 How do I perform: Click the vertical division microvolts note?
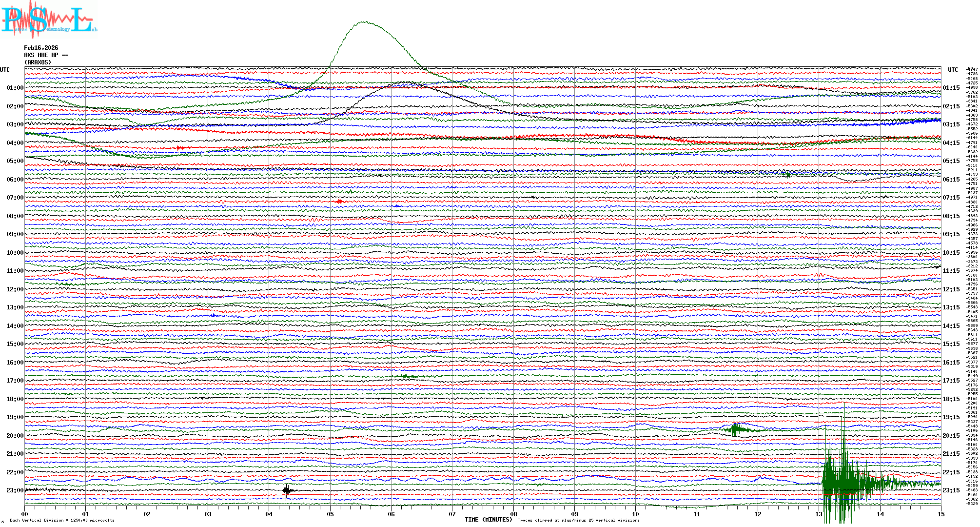point(62,520)
